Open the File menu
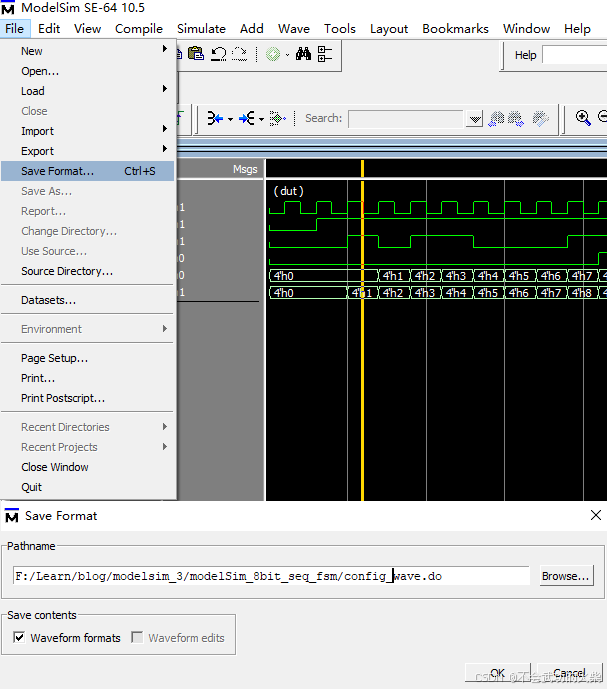 [x=15, y=29]
